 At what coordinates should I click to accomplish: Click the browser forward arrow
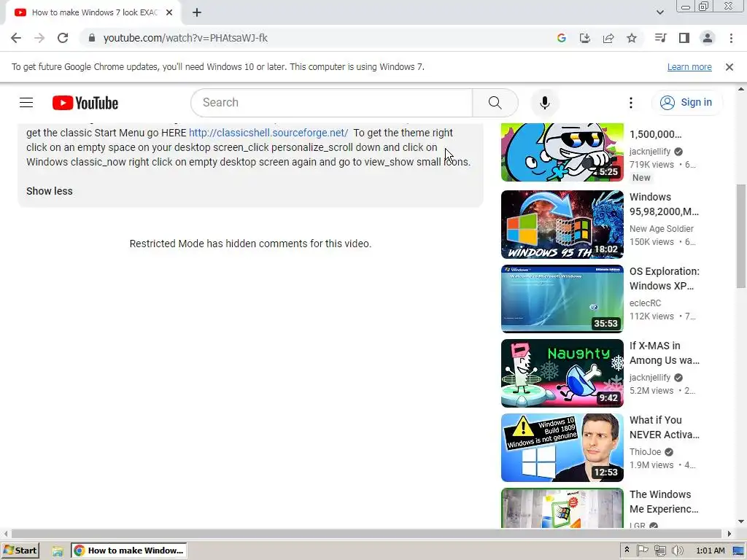coord(39,38)
